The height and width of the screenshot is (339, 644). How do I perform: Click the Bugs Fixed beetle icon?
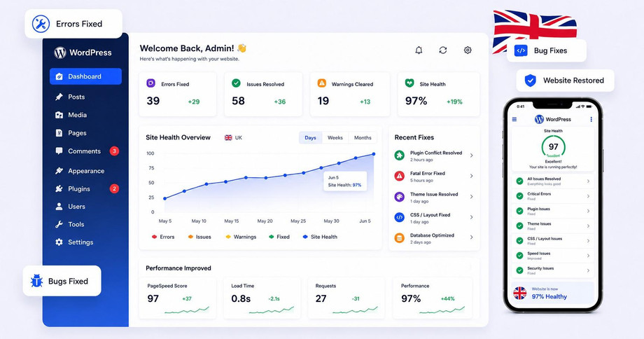point(36,281)
